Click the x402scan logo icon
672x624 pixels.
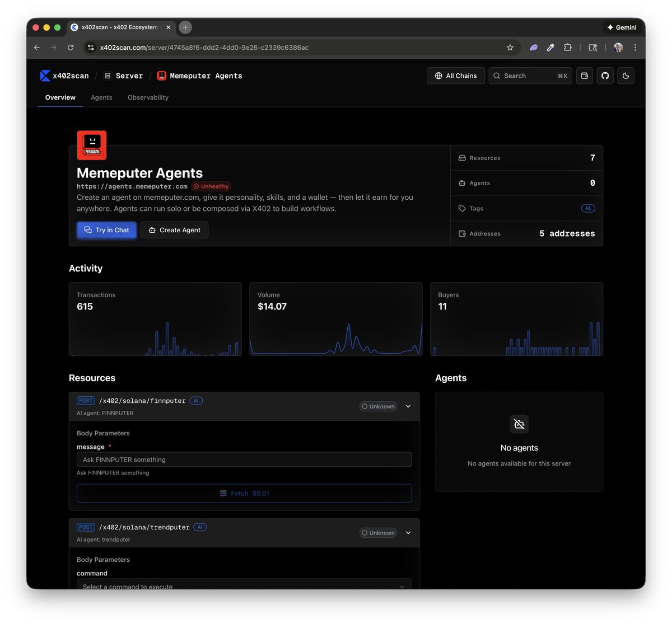45,76
